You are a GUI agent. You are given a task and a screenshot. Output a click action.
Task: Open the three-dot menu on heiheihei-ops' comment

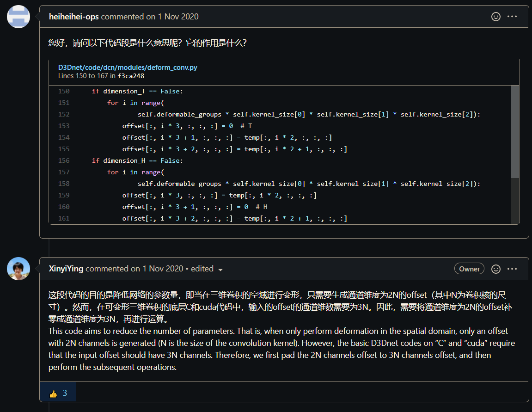(512, 16)
